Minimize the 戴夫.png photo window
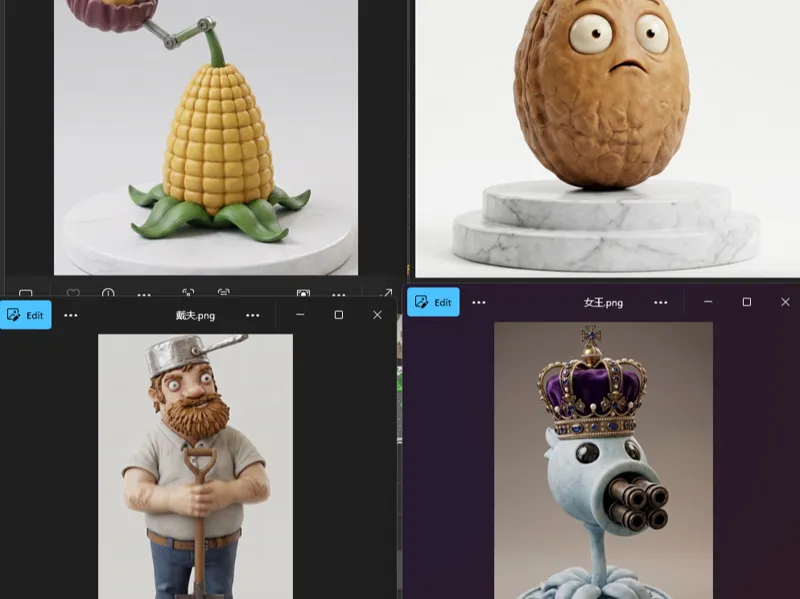The image size is (800, 599). tap(300, 315)
